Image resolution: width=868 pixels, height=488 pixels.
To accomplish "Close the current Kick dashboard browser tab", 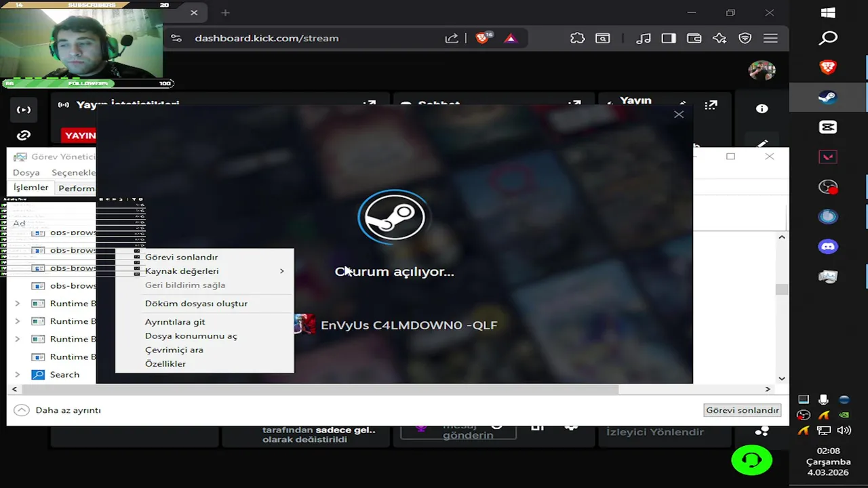I will (194, 12).
